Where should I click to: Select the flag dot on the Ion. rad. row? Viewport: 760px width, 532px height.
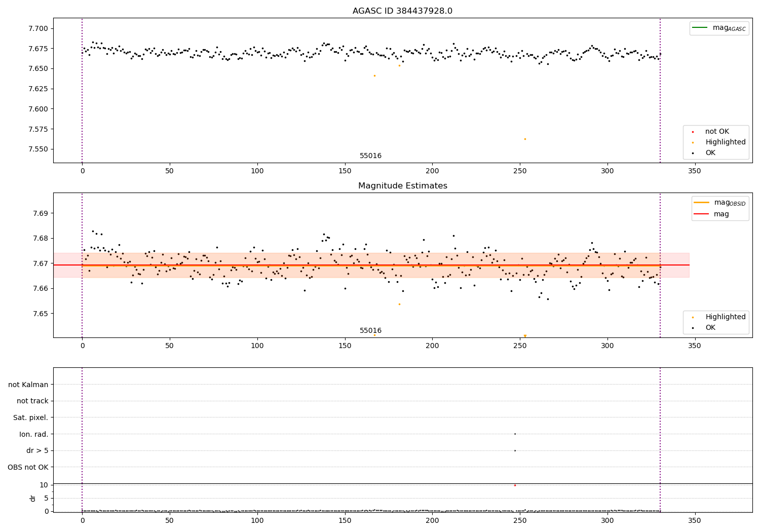tap(515, 434)
